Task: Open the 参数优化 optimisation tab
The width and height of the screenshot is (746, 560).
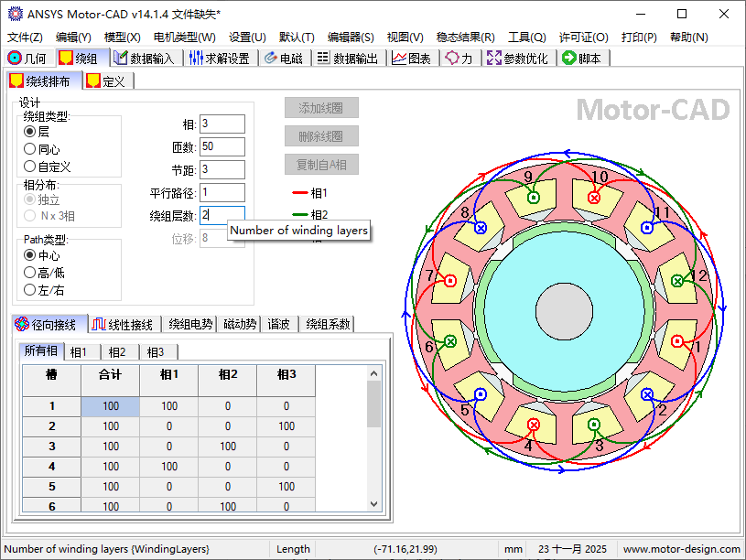Action: (519, 58)
